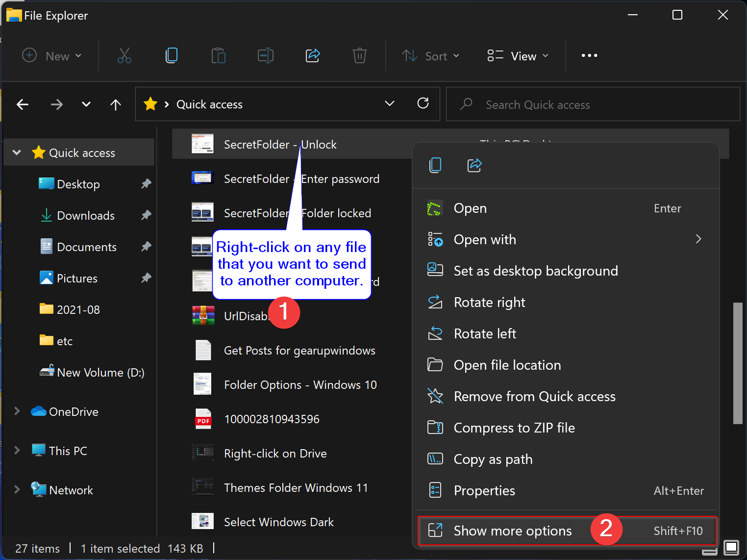Collapse the Quick access tree node

tap(17, 153)
